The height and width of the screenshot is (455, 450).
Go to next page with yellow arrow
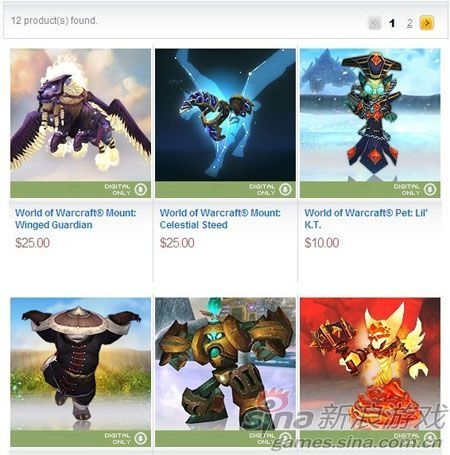[427, 23]
